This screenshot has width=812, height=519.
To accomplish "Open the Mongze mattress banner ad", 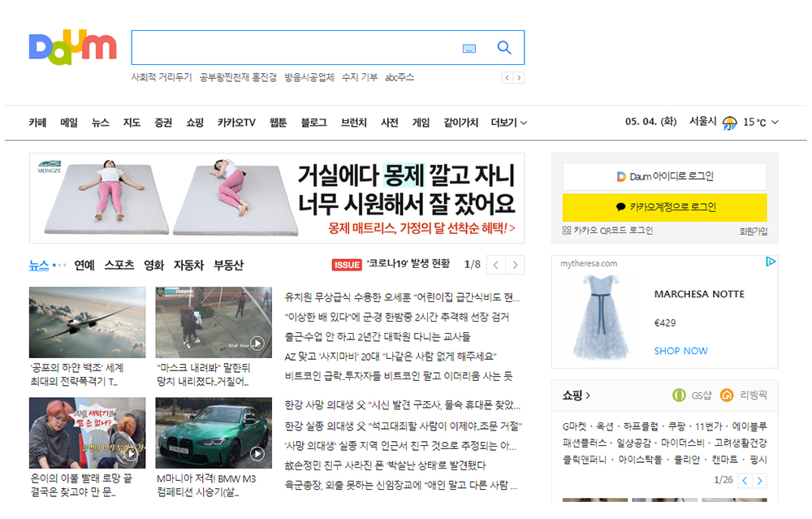I will [277, 198].
